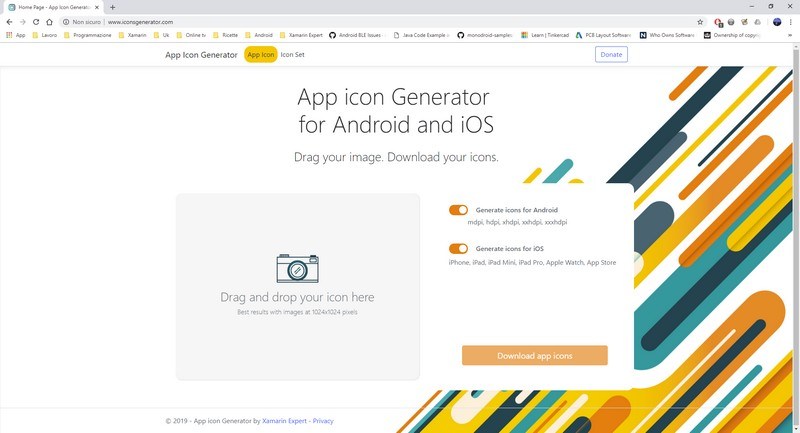Open the monodroid-samples GitHub bookmark
This screenshot has width=800, height=433.
coord(485,35)
